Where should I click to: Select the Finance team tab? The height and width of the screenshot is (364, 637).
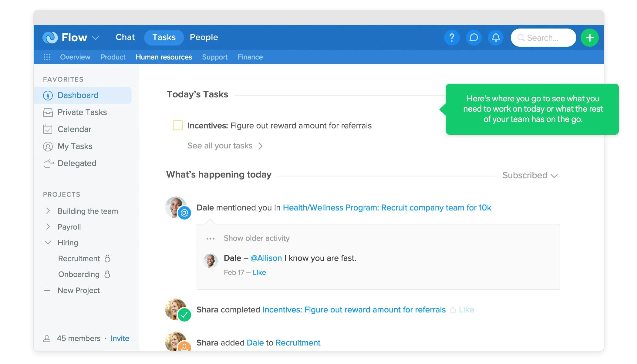click(x=250, y=57)
